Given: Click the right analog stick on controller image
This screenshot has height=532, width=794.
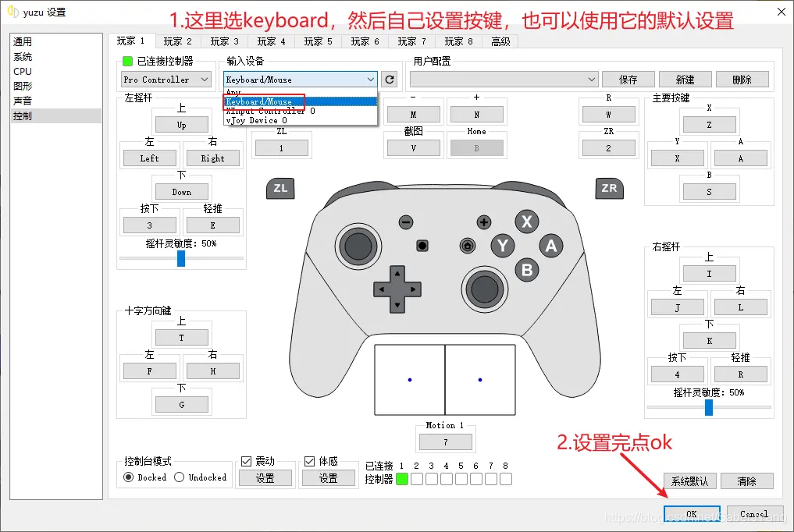Looking at the screenshot, I should click(485, 289).
